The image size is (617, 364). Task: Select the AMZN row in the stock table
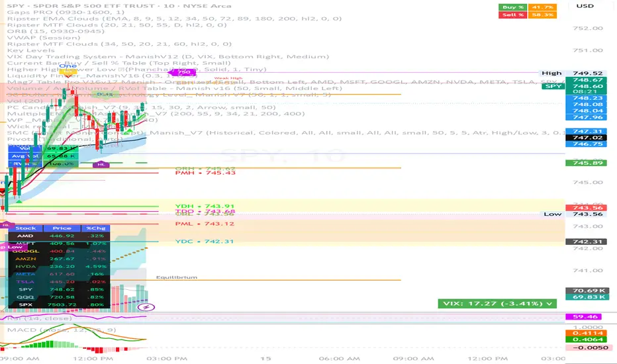click(x=59, y=259)
